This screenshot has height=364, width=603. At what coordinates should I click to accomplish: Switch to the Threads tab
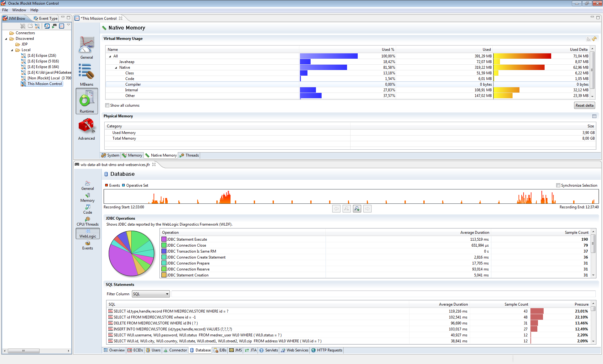click(x=189, y=155)
